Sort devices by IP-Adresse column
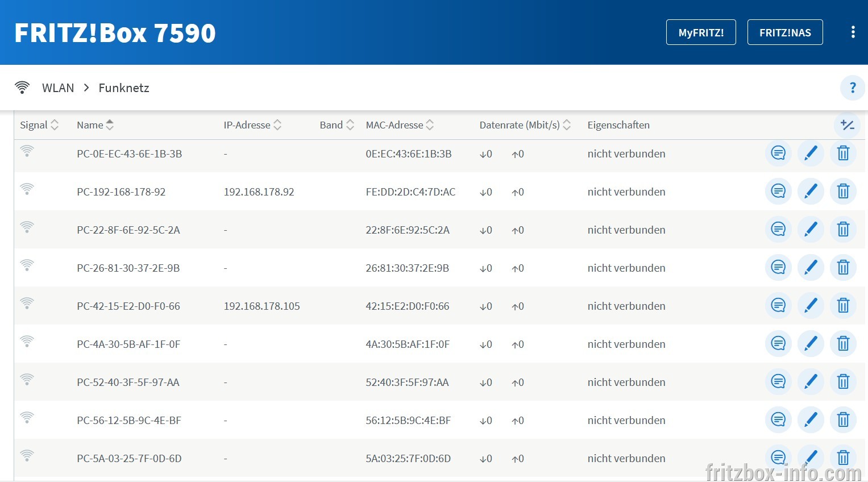Screen dimensions: 868x482 tap(252, 125)
